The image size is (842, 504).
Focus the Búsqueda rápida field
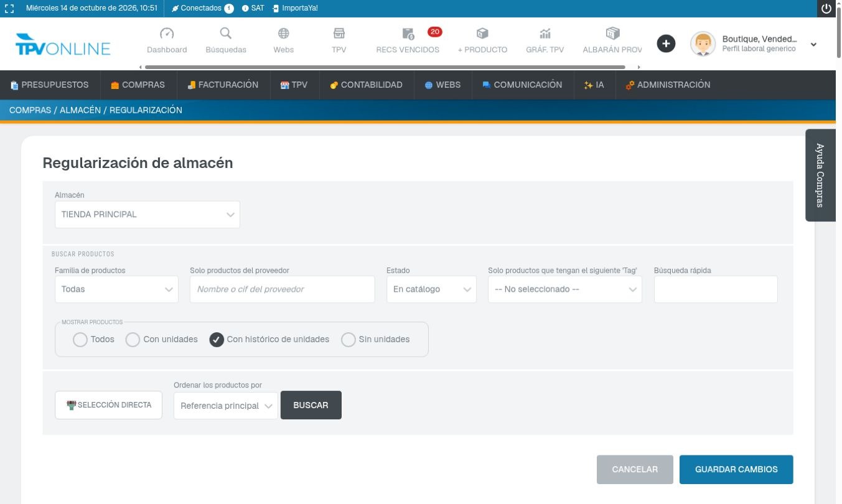(x=716, y=289)
